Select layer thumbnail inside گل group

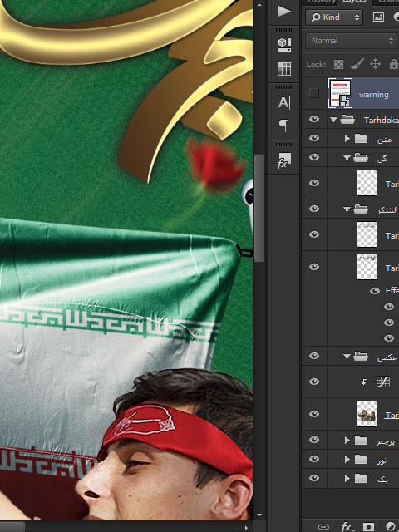(x=367, y=183)
